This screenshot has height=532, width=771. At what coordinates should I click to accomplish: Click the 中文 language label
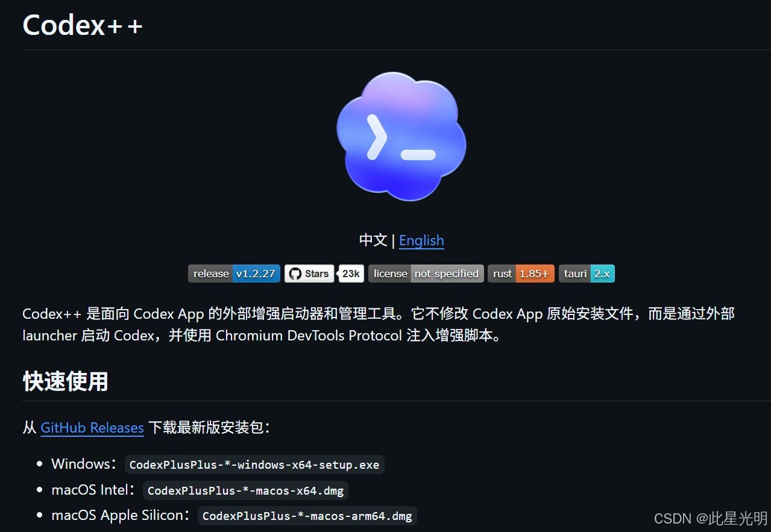tap(373, 240)
